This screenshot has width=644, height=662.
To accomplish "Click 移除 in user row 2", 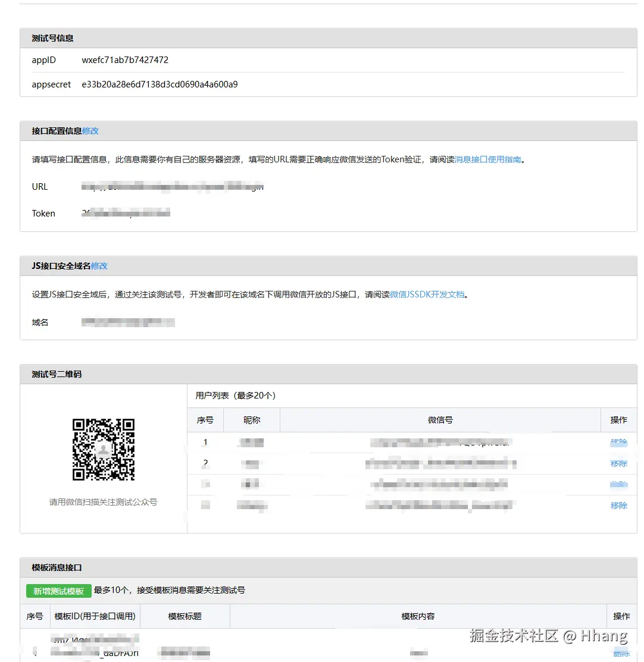I will tap(618, 463).
